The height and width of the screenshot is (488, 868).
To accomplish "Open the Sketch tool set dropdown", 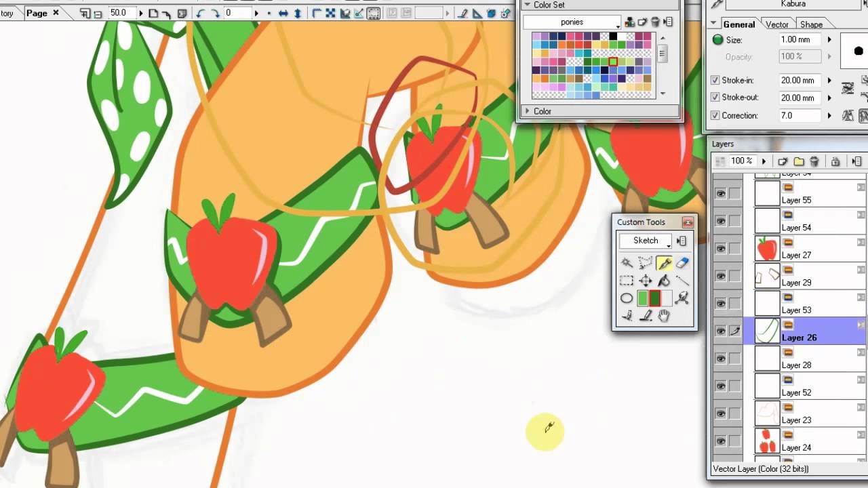I will pos(646,241).
